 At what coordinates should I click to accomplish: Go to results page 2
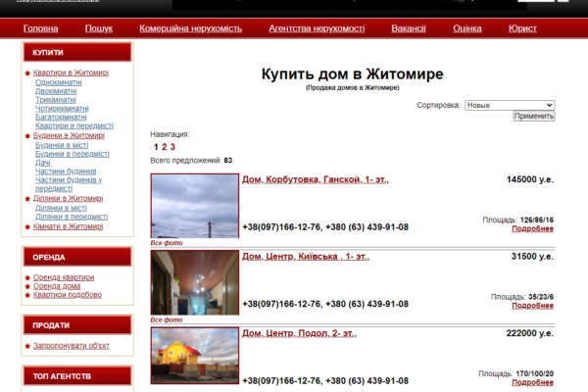point(165,147)
